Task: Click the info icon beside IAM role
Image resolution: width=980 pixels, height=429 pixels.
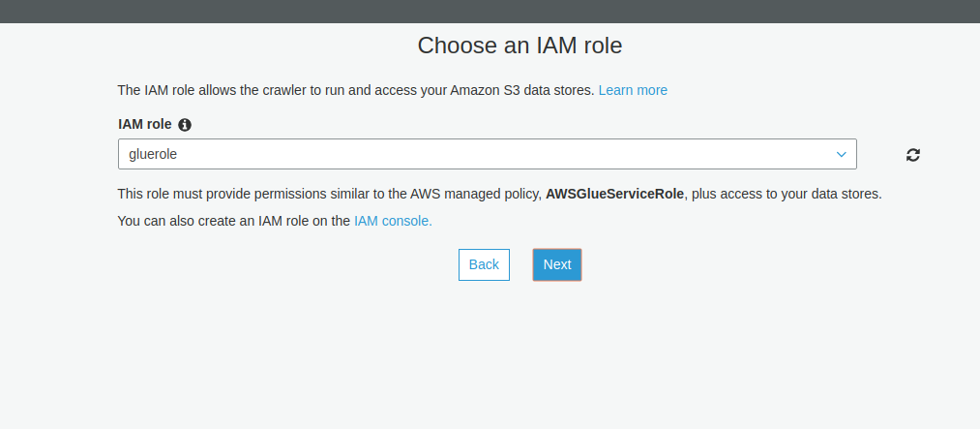Action: (x=185, y=125)
